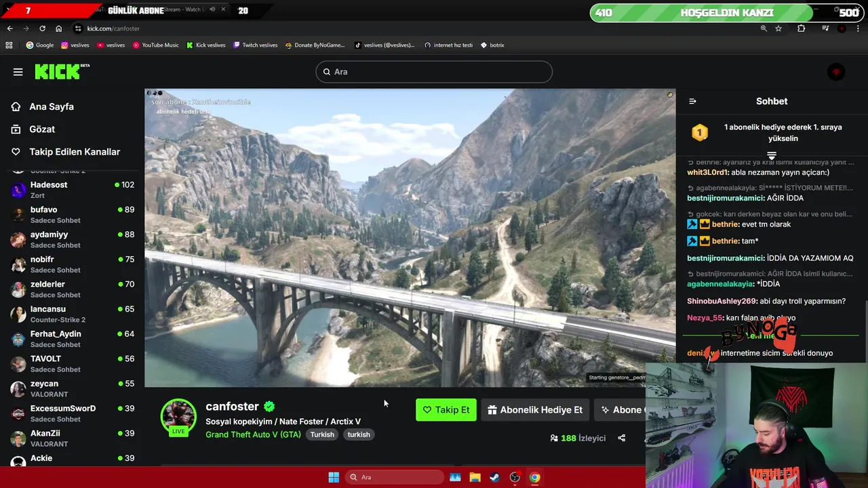Collapse the Sohbet chat panel

pos(692,101)
